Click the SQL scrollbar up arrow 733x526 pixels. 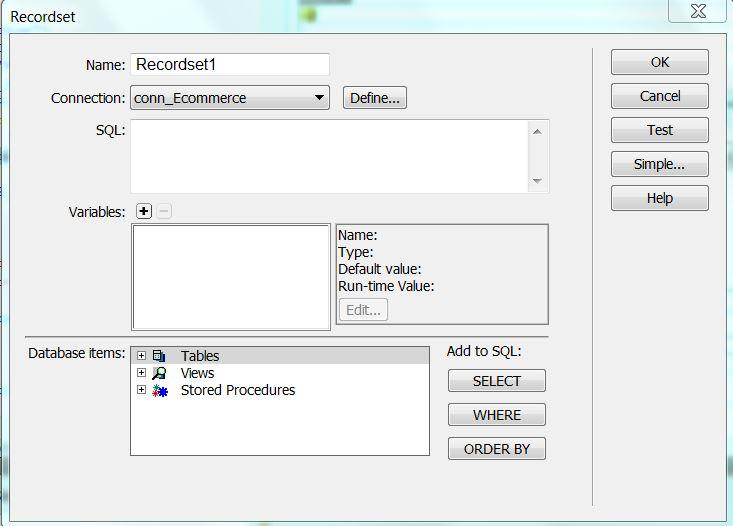[537, 132]
